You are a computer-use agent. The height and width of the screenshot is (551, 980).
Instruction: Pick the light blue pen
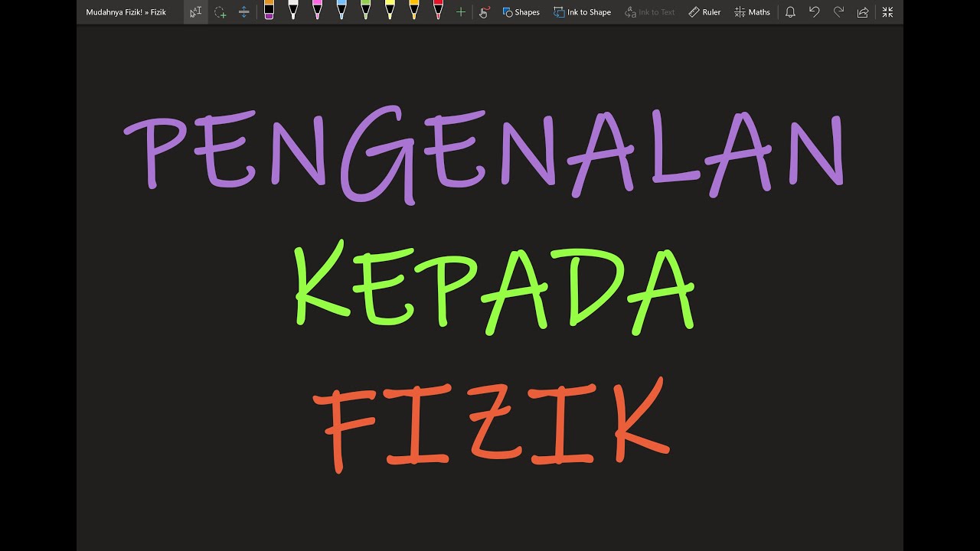click(x=341, y=11)
